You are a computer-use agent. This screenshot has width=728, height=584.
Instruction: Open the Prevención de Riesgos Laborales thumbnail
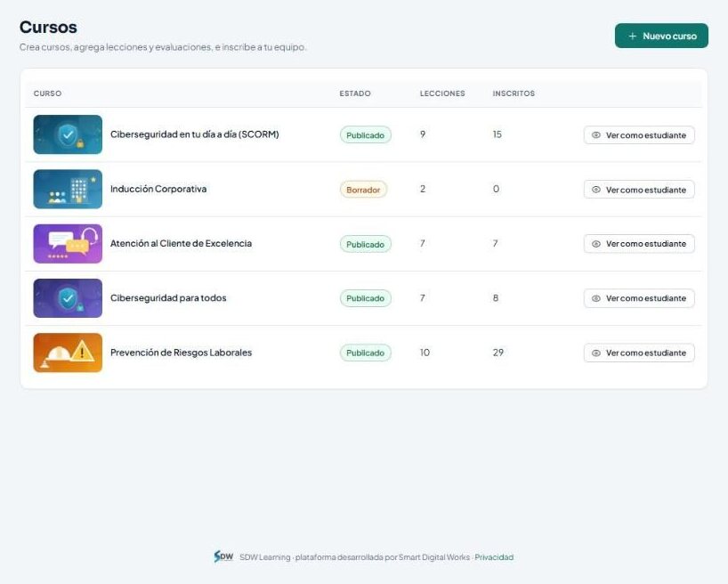(68, 353)
